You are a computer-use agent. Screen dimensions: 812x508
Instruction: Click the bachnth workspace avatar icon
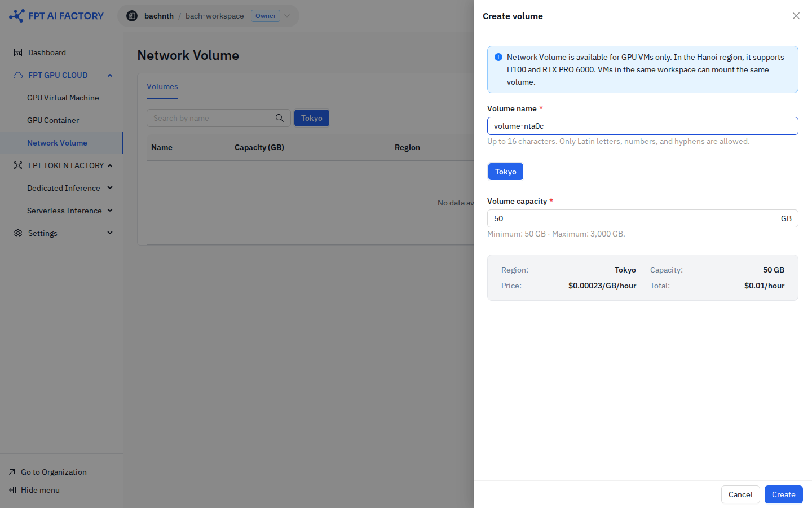click(x=132, y=16)
